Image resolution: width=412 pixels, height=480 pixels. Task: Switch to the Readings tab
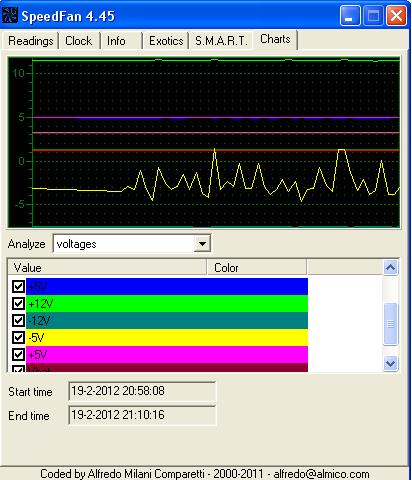(30, 41)
